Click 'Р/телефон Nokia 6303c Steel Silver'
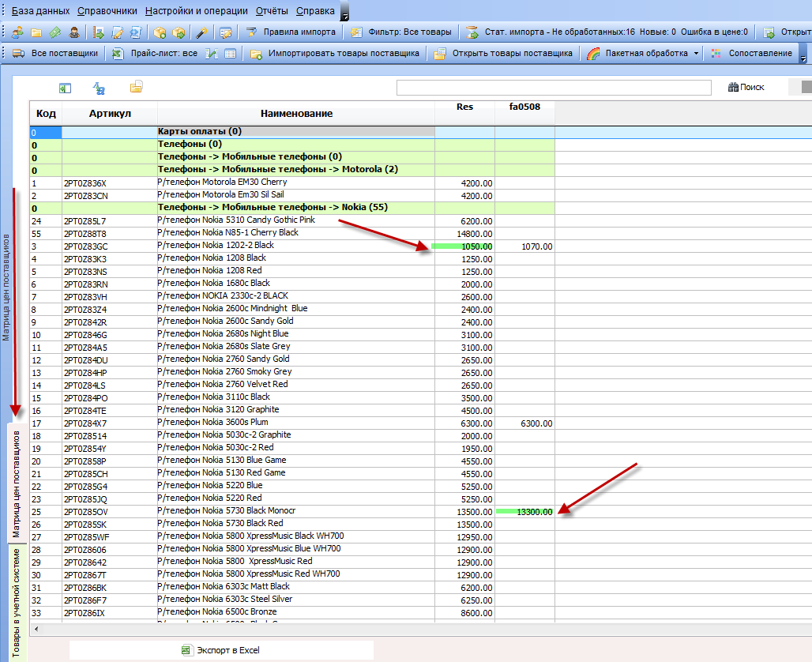Viewport: 812px width, 662px height. [x=225, y=600]
